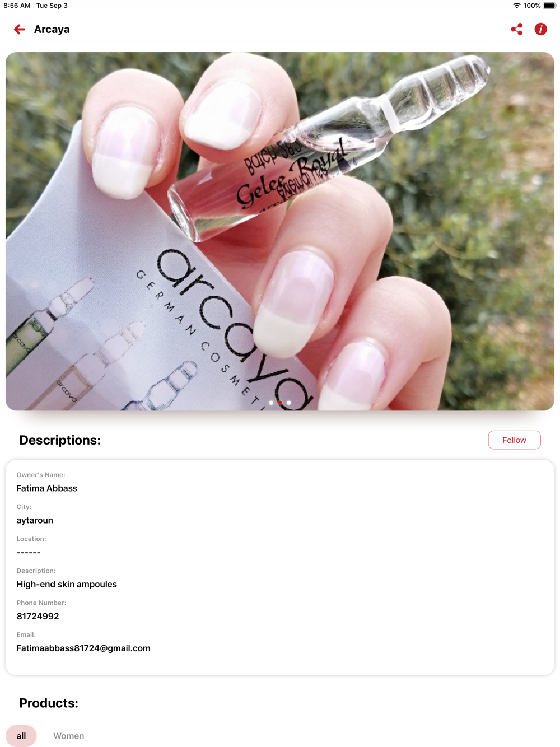Viewport: 560px width, 747px height.
Task: Go to the first carousel dot
Action: [x=272, y=403]
